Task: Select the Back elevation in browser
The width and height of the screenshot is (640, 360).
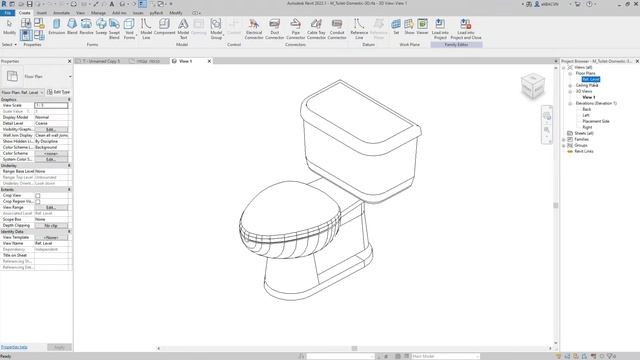Action: pos(587,109)
